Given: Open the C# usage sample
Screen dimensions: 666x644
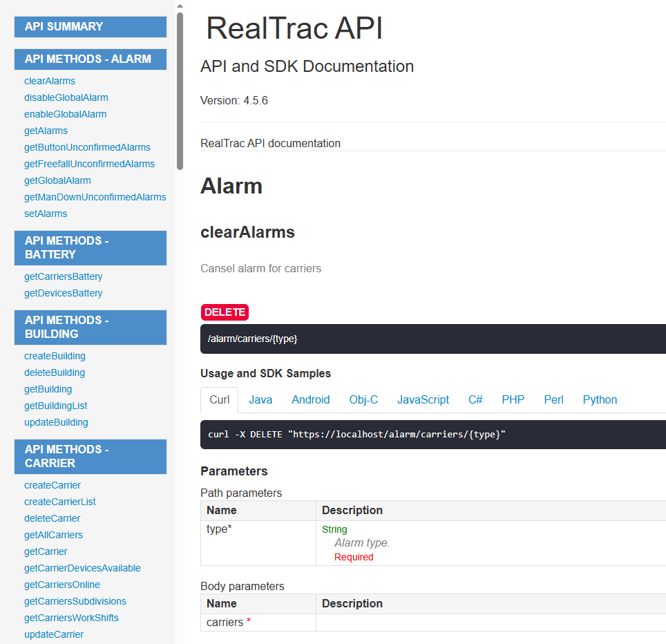Looking at the screenshot, I should point(475,399).
